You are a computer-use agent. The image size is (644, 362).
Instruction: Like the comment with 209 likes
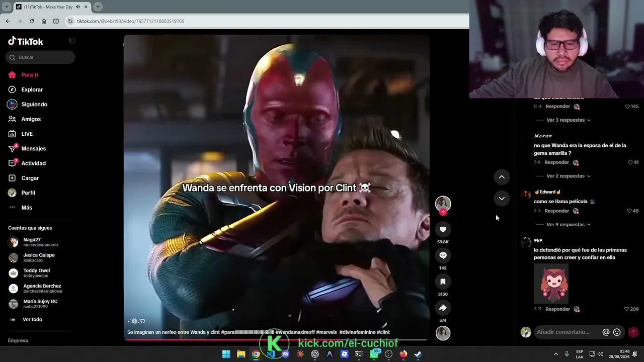[x=626, y=309]
